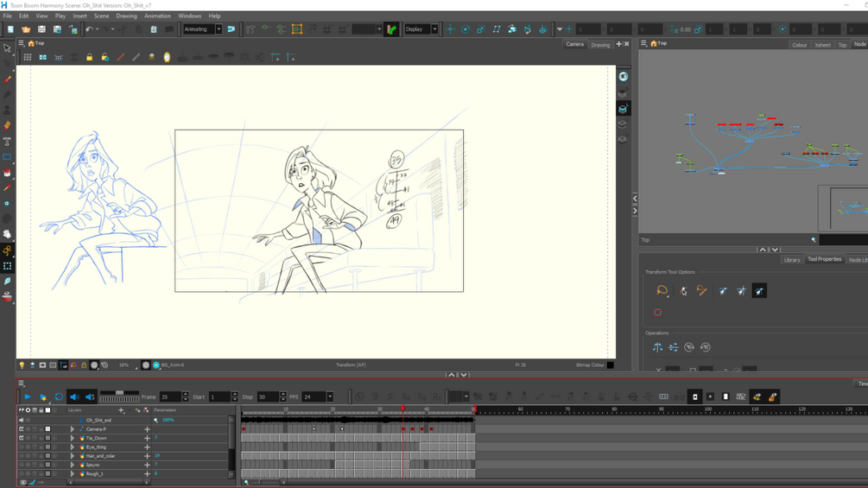Click the Frame number input field
Screen dimensions: 868x488
pyautogui.click(x=170, y=396)
